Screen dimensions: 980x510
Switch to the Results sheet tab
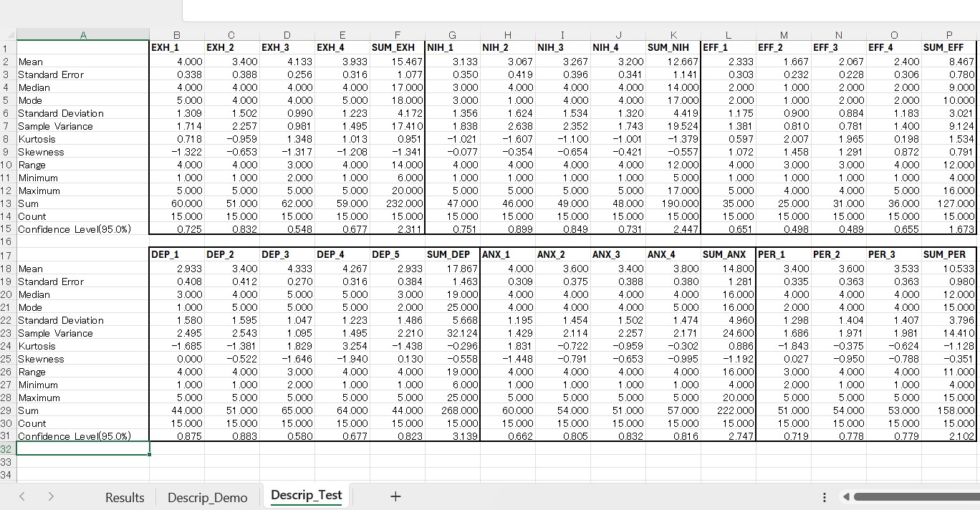pyautogui.click(x=125, y=496)
